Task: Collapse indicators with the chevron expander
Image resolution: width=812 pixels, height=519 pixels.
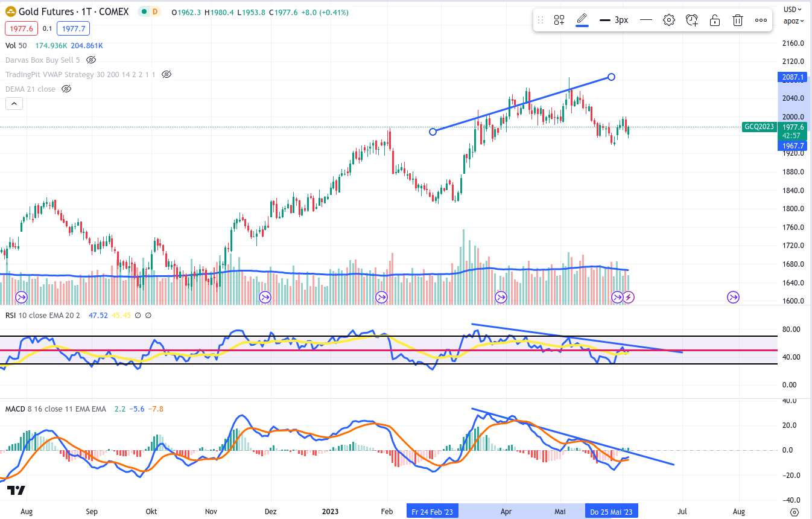Action: tap(14, 103)
